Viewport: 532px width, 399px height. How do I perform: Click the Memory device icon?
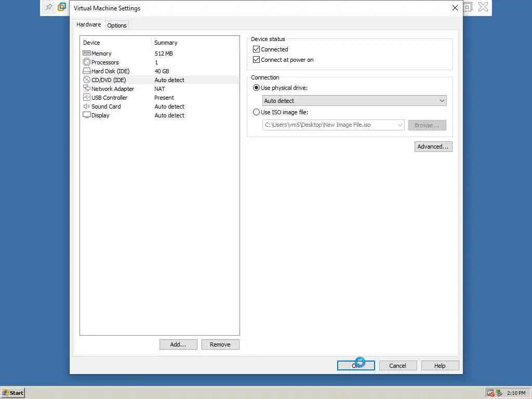tap(87, 54)
